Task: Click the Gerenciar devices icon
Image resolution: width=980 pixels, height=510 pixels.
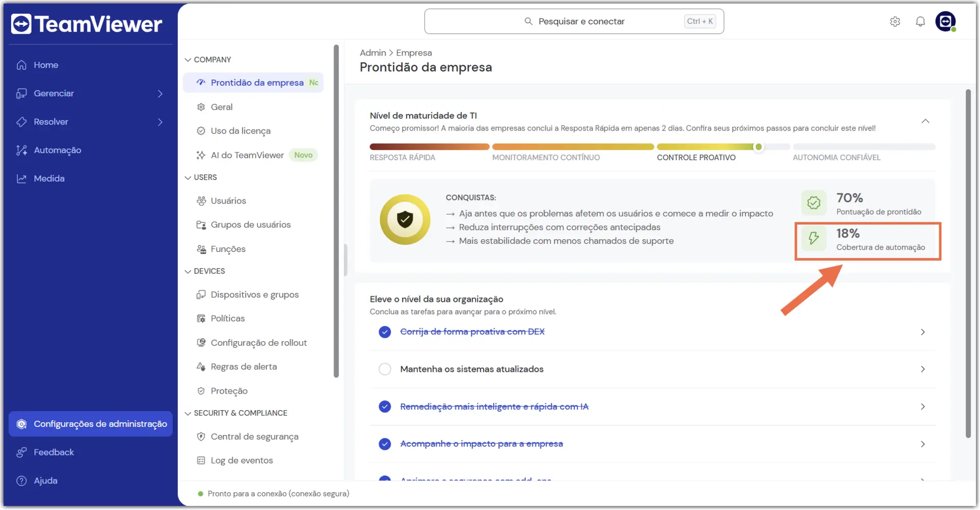Action: [21, 93]
